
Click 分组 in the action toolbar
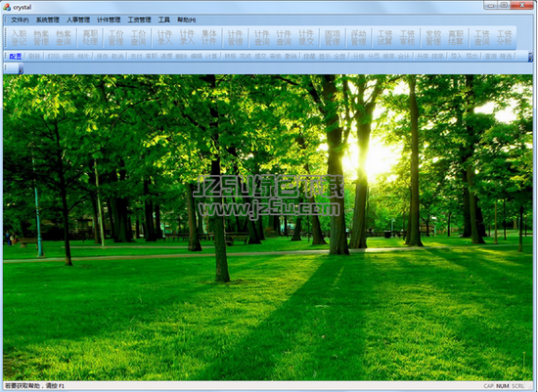[x=358, y=57]
